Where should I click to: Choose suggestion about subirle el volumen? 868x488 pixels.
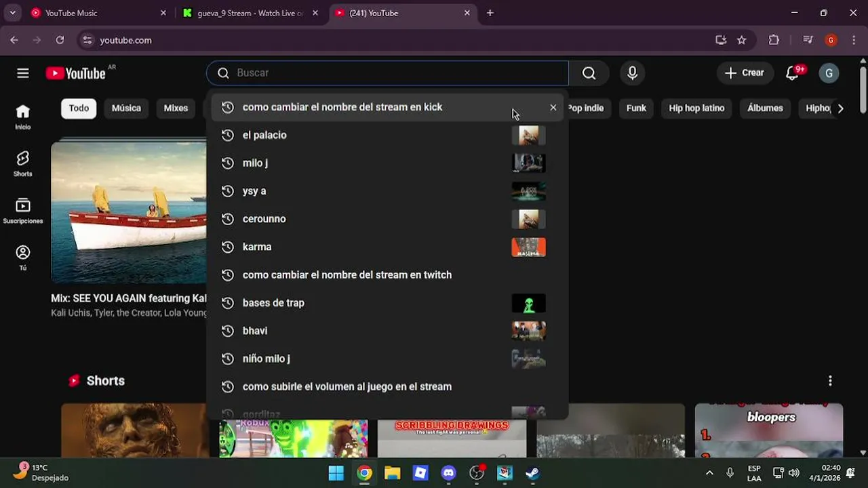[x=387, y=386]
